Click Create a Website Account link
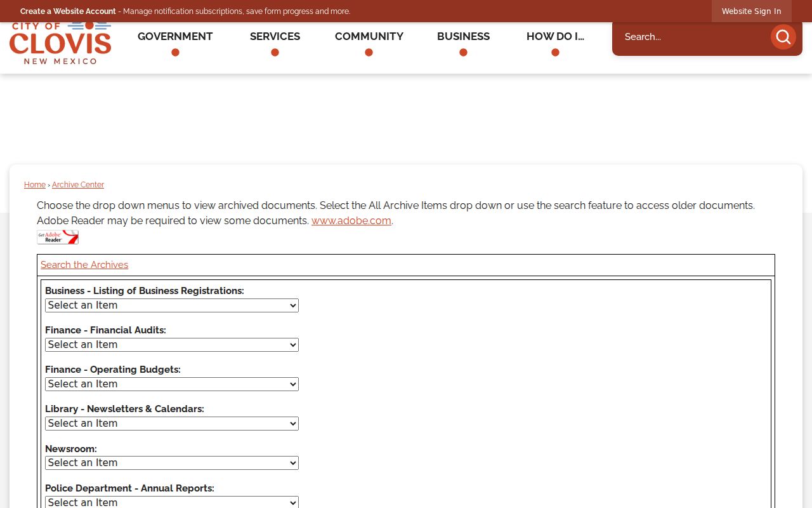This screenshot has width=812, height=508. pyautogui.click(x=68, y=11)
